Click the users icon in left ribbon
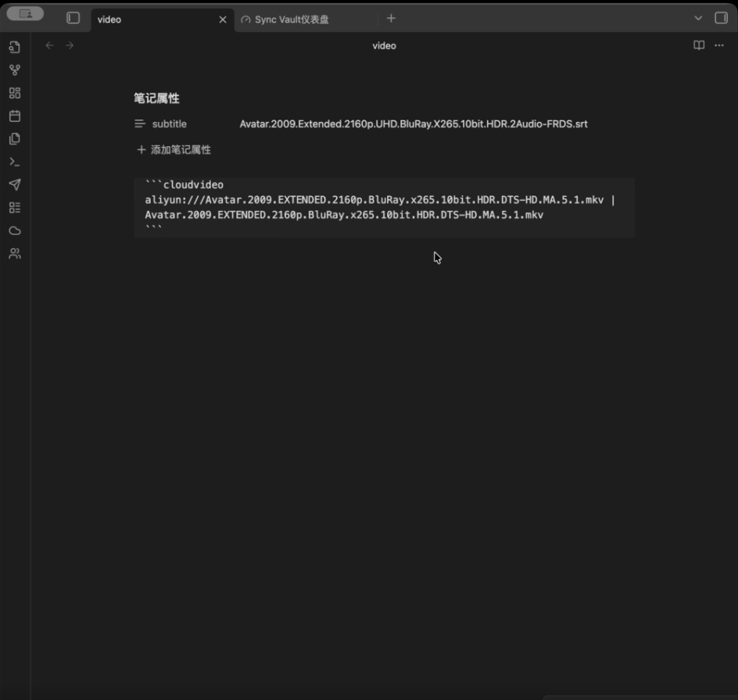738x700 pixels. coord(14,253)
